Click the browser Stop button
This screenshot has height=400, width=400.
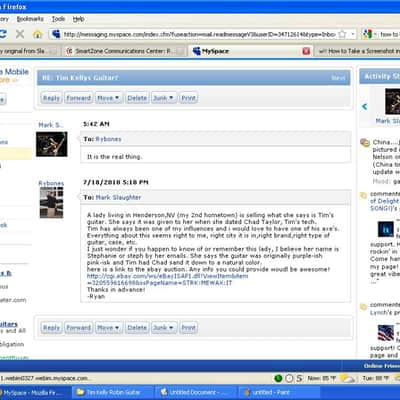point(20,34)
